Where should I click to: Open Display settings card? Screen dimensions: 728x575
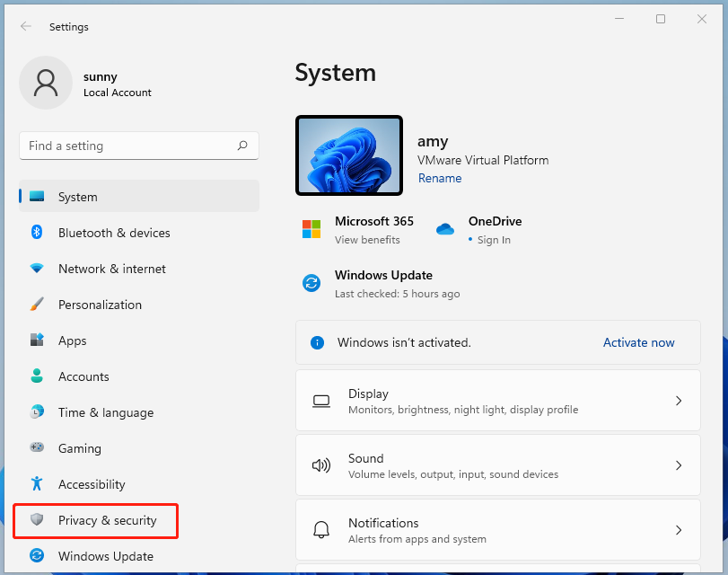(497, 401)
